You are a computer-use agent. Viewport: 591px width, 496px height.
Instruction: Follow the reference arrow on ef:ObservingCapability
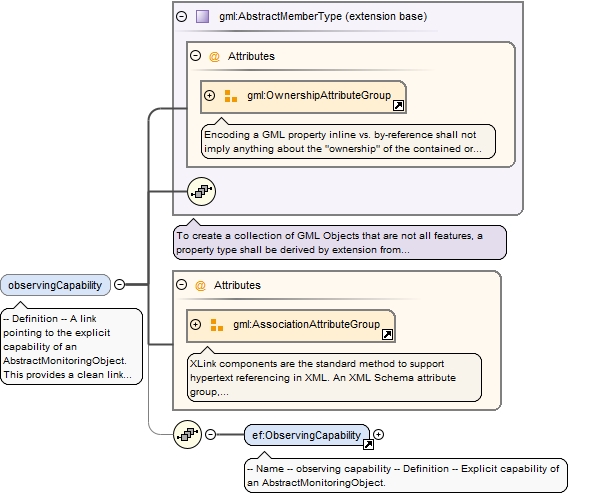coord(368,445)
